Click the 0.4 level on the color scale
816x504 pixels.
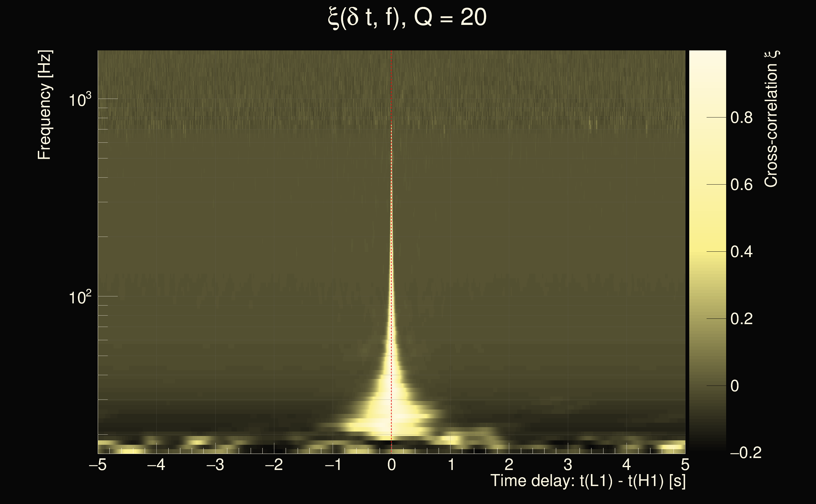click(741, 252)
